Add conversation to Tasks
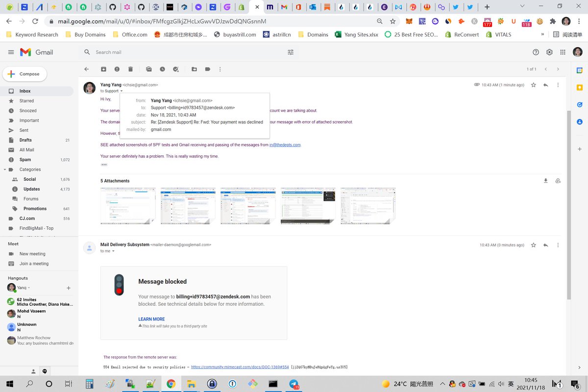The width and height of the screenshot is (588, 392). 176,70
